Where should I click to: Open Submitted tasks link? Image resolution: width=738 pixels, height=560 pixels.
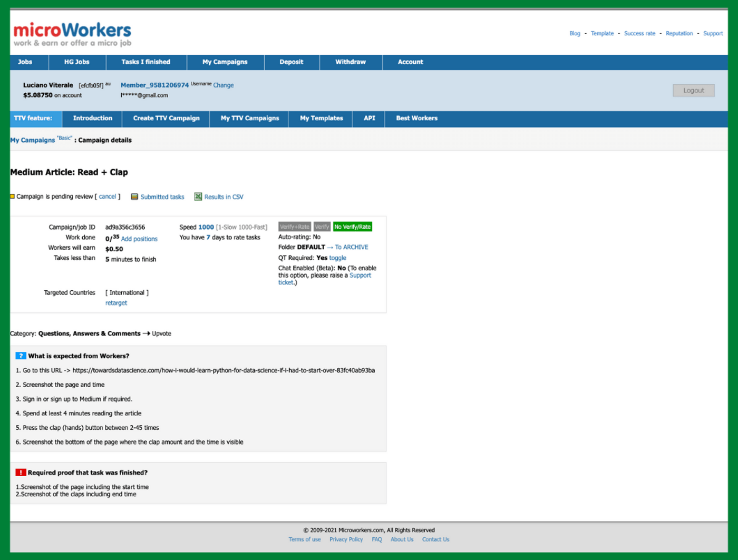[162, 197]
